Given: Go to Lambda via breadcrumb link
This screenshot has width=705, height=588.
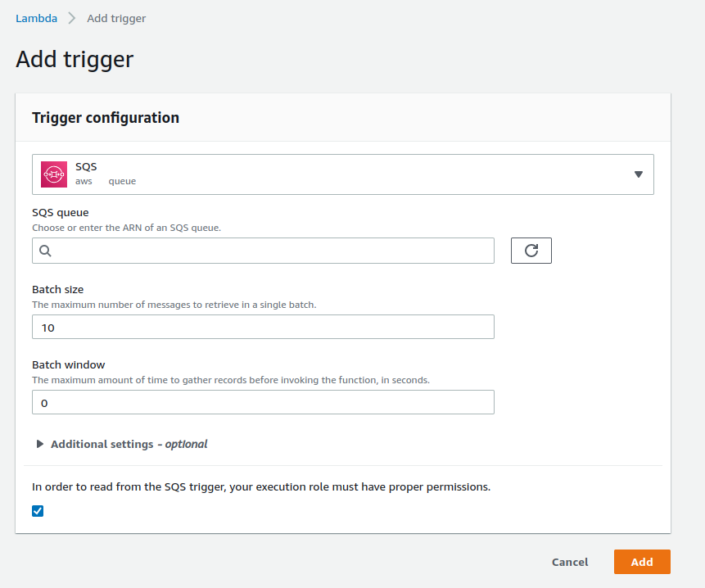Looking at the screenshot, I should [36, 18].
